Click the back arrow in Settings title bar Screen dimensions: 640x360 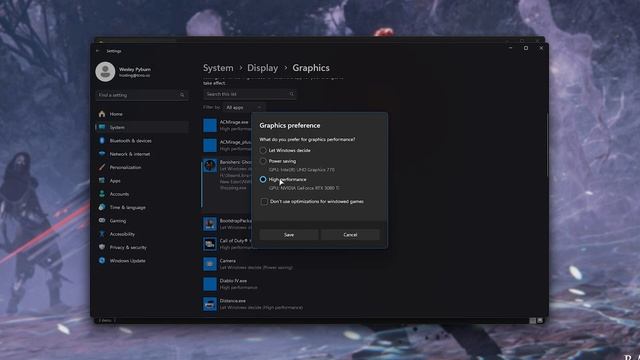coord(98,51)
